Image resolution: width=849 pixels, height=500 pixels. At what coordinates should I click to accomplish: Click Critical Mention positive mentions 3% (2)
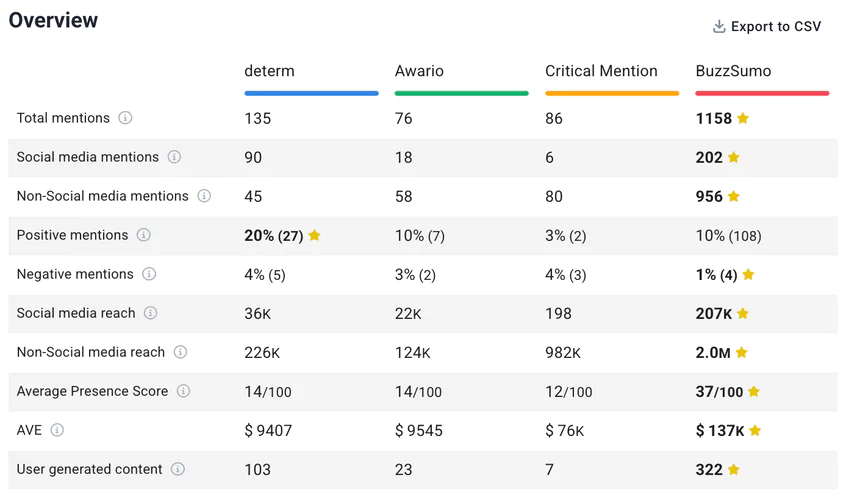pyautogui.click(x=566, y=236)
